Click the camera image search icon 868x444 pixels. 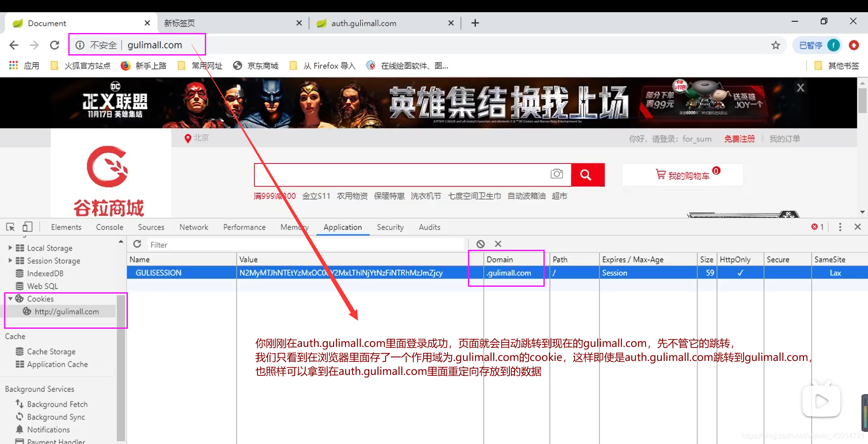tap(557, 174)
